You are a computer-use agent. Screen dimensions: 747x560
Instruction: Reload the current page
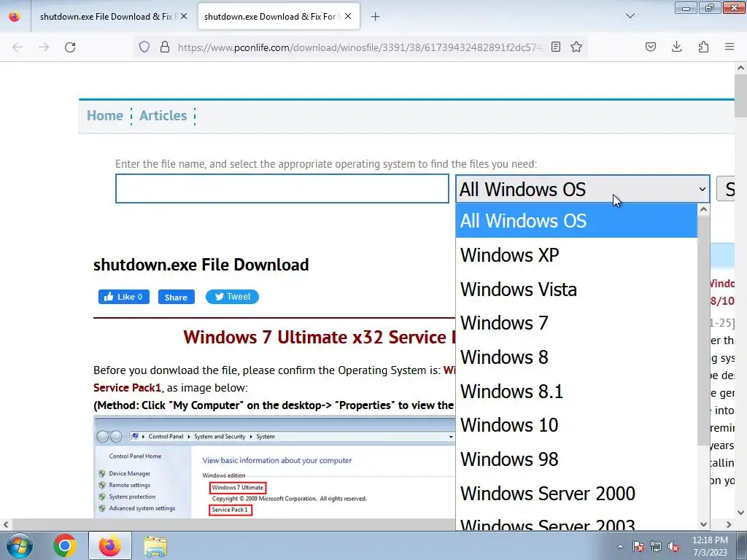click(x=70, y=47)
